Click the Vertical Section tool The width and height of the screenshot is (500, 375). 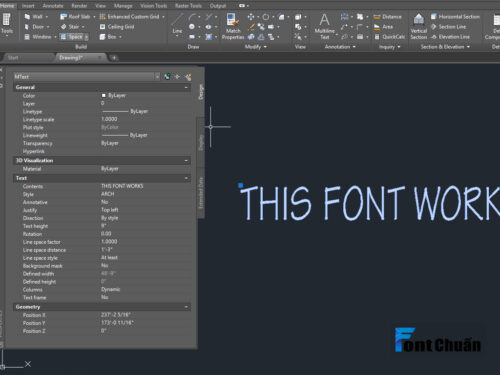419,27
